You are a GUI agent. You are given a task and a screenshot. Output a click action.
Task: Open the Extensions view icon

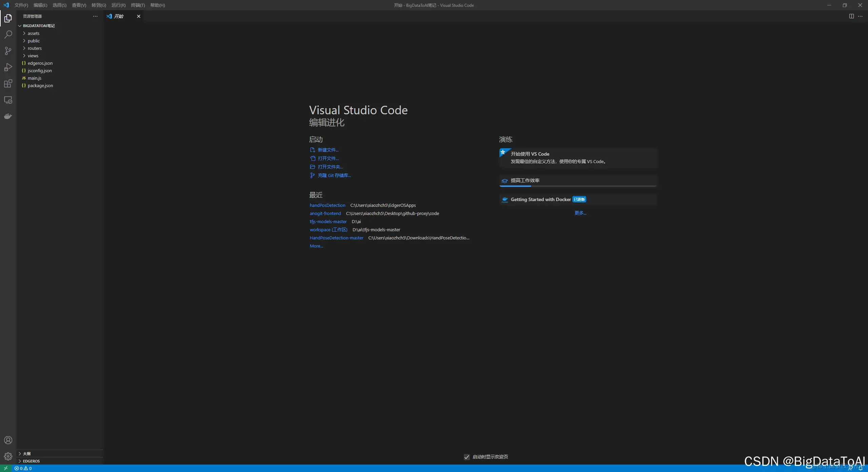tap(8, 83)
